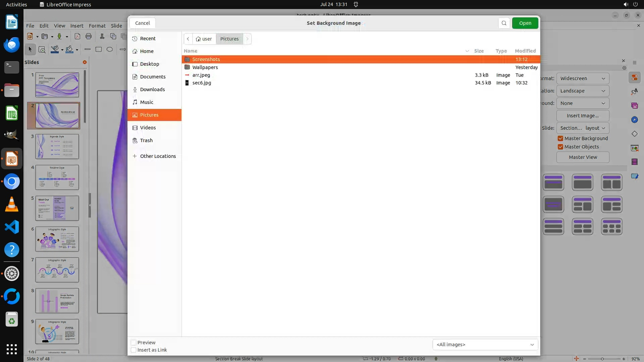Image resolution: width=644 pixels, height=362 pixels.
Task: Select the Ellipse shape tool
Action: point(110,49)
